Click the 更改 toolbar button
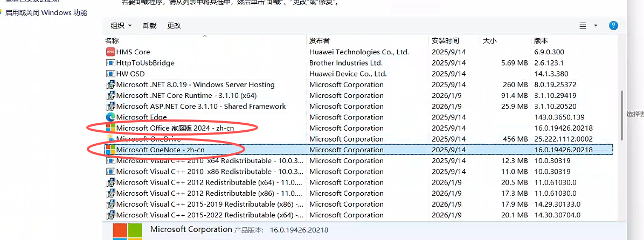The image size is (644, 240). tap(174, 25)
